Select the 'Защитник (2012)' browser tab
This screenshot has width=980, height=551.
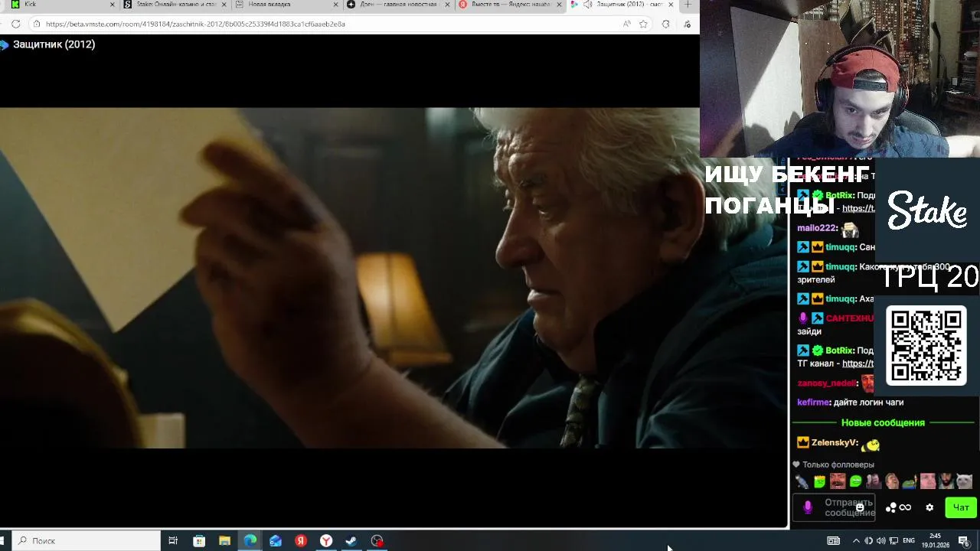622,5
